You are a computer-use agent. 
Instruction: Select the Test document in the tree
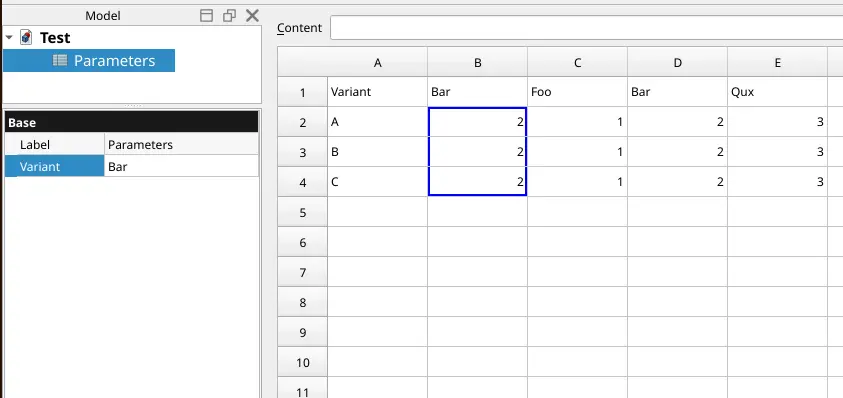[55, 38]
